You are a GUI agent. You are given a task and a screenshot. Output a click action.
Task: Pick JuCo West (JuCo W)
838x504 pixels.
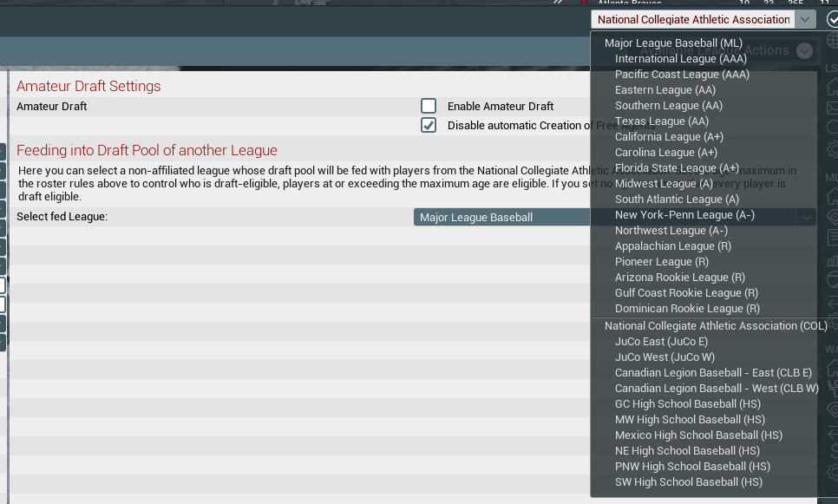point(665,357)
